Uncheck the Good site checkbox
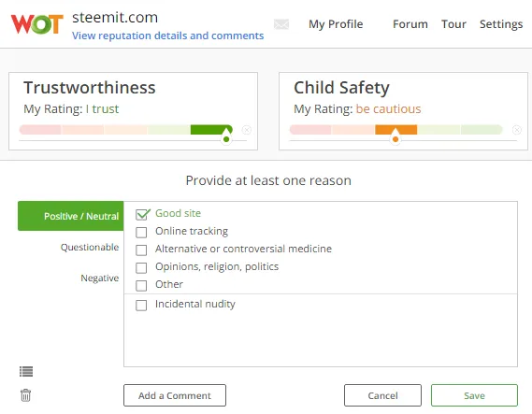 [x=142, y=214]
